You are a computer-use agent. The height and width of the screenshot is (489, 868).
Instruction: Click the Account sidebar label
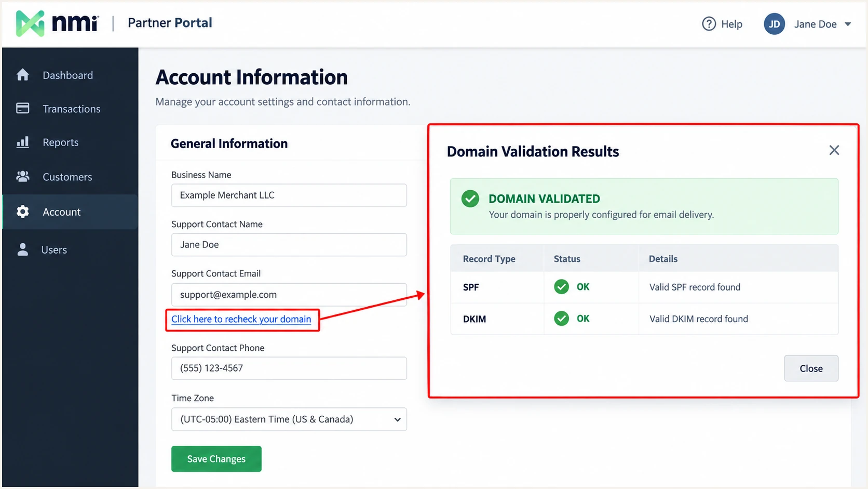[61, 212]
